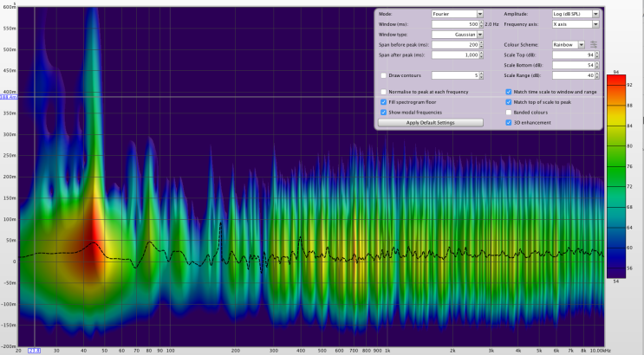Click the Scale Top (dB) value field
The width and height of the screenshot is (644, 355).
[x=572, y=55]
